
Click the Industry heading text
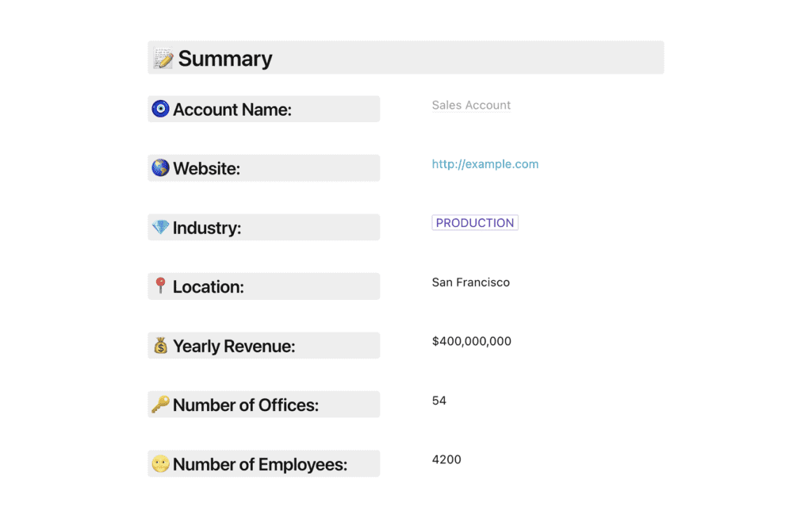pos(207,228)
